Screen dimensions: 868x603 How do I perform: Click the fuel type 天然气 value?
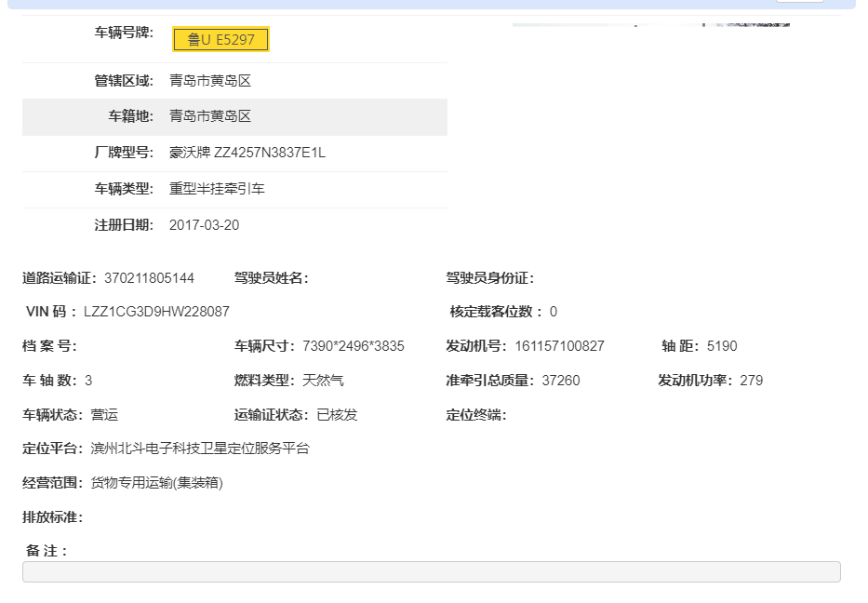coord(324,381)
